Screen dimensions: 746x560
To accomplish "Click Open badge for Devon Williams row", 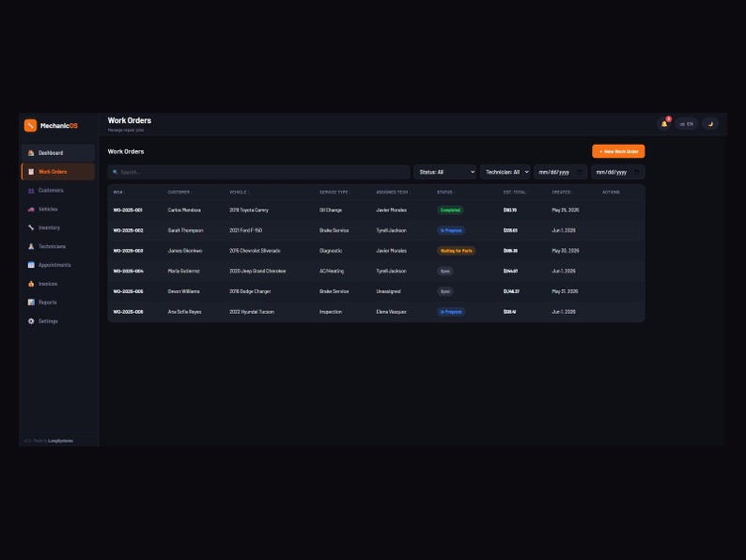I will (444, 291).
